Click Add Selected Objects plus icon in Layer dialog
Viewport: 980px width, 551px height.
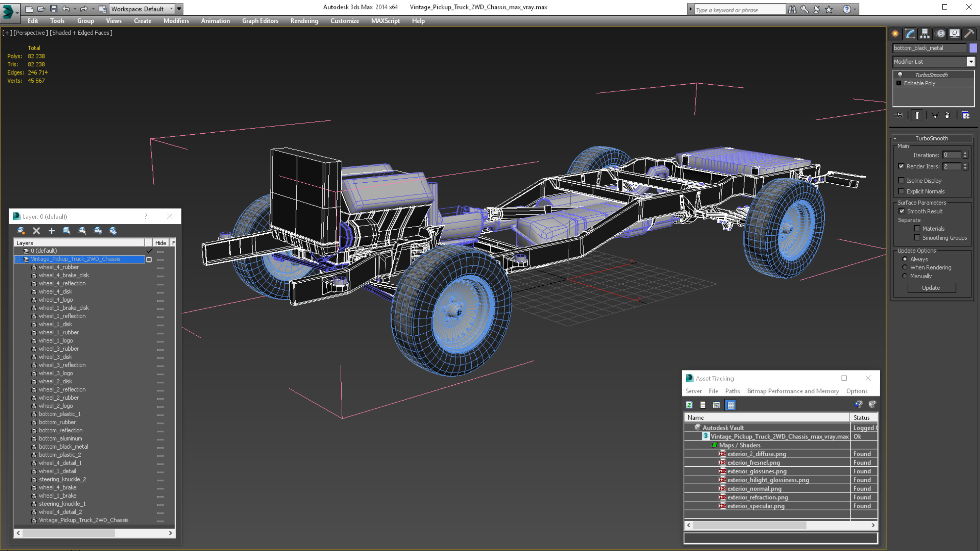(x=51, y=231)
